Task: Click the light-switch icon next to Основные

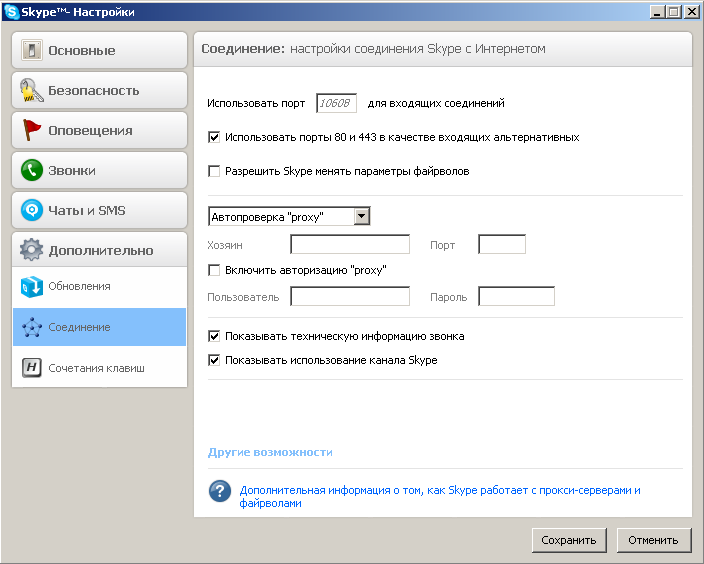Action: point(31,50)
